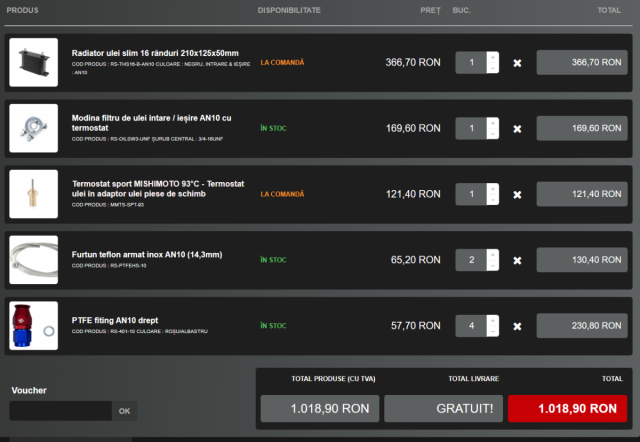The width and height of the screenshot is (640, 442).
Task: Open the oil filter adapter thumbnail
Action: click(34, 128)
